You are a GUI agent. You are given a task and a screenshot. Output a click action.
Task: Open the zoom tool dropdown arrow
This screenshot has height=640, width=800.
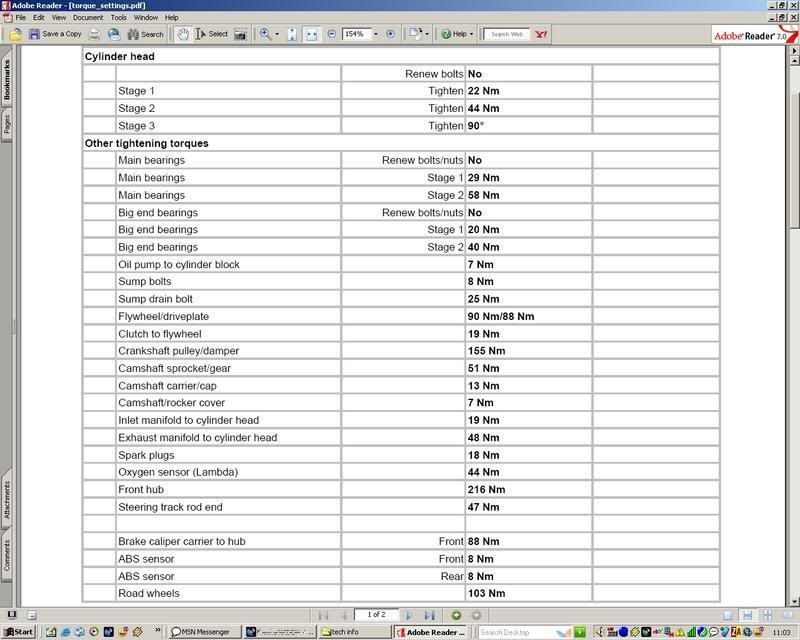pos(277,34)
